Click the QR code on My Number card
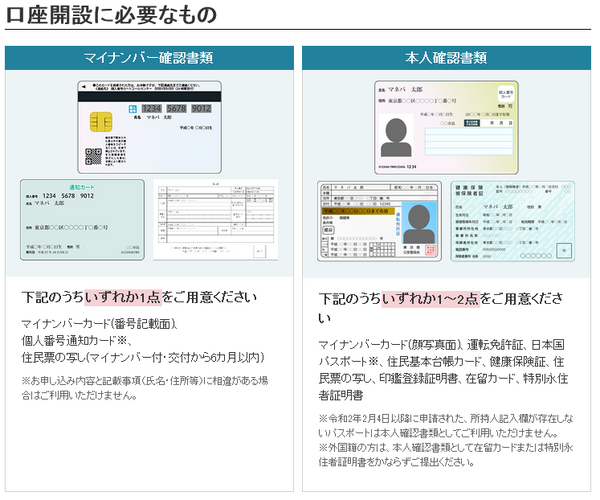This screenshot has height=500, width=600. (x=92, y=157)
